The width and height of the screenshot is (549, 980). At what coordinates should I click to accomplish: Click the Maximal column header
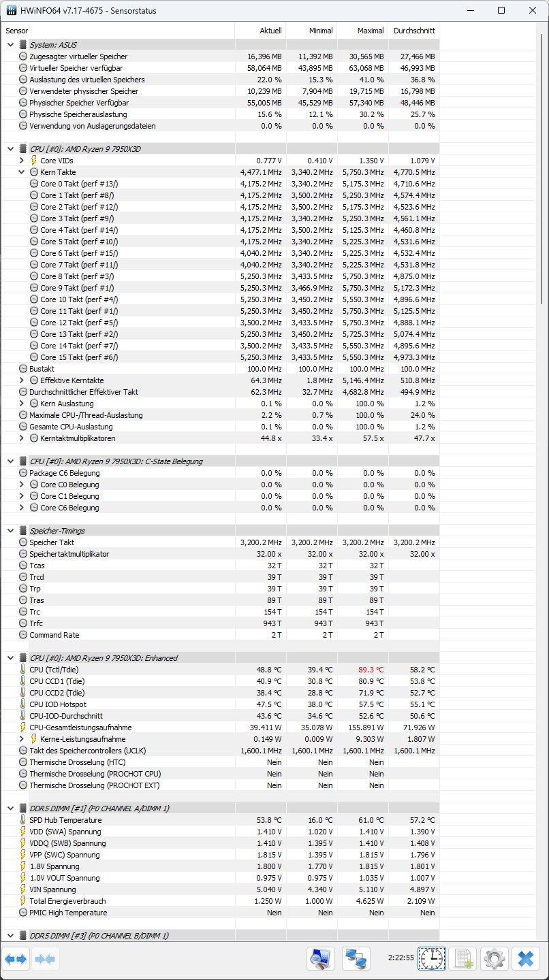[x=362, y=31]
